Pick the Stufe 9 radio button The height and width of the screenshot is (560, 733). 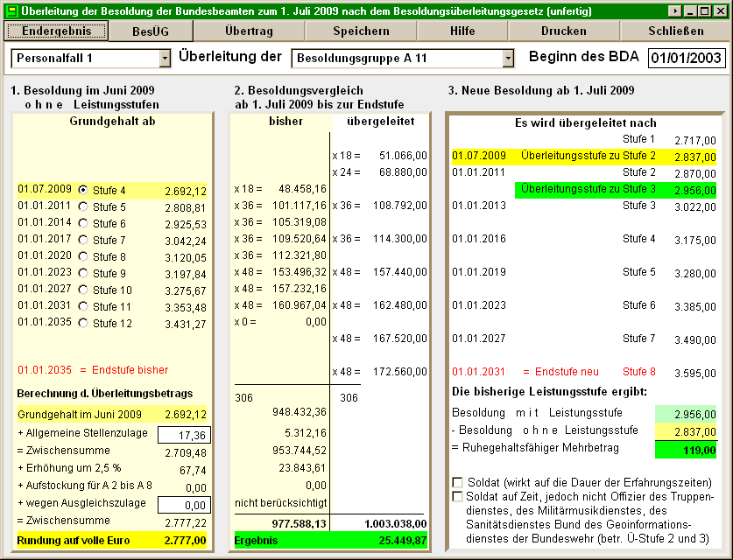83,273
